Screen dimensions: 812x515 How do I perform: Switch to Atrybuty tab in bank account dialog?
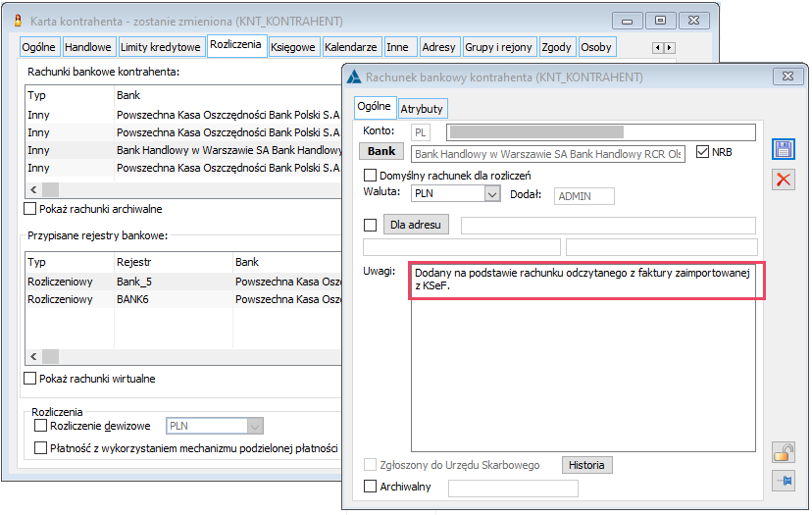point(422,108)
